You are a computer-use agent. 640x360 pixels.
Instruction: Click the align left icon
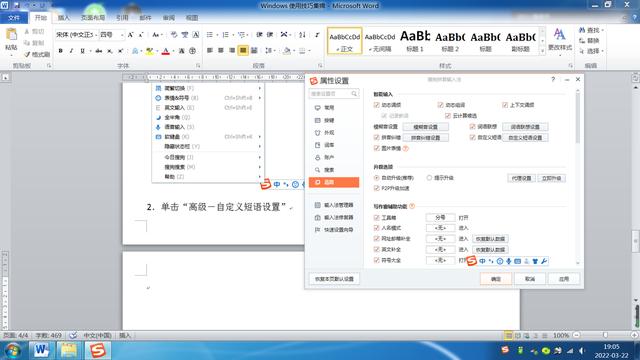[x=210, y=51]
